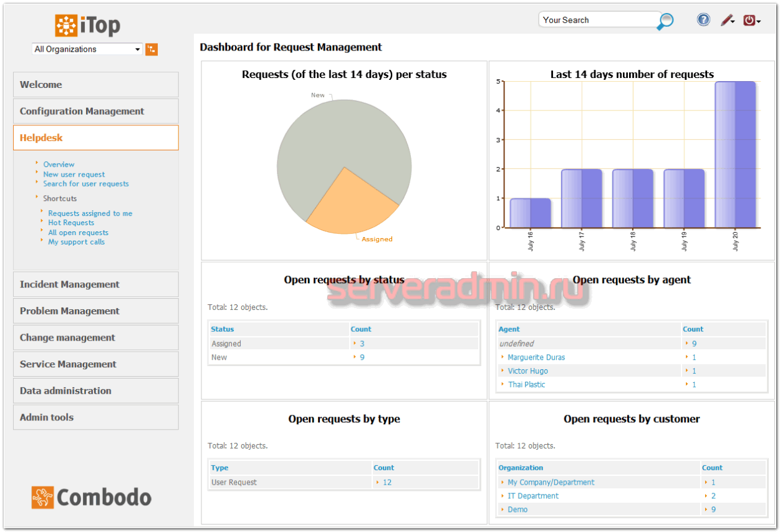Image resolution: width=780 pixels, height=532 pixels.
Task: Open All open requests shortcut
Action: click(79, 233)
